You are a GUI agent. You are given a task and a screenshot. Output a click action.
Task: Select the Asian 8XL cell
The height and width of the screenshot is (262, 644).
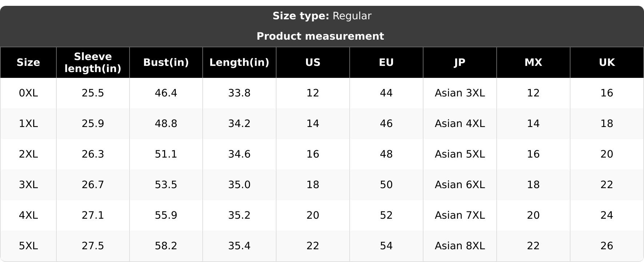click(x=460, y=246)
